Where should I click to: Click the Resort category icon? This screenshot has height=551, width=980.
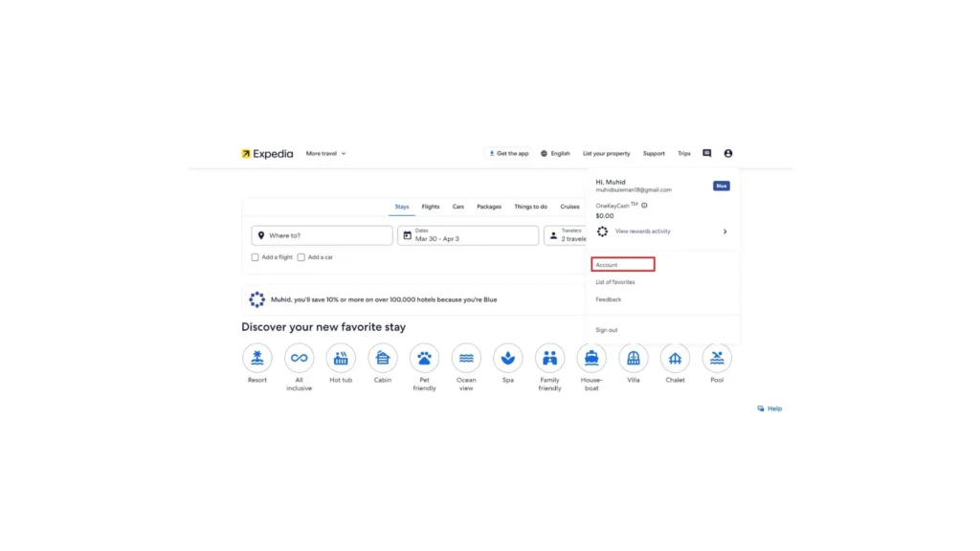point(256,358)
